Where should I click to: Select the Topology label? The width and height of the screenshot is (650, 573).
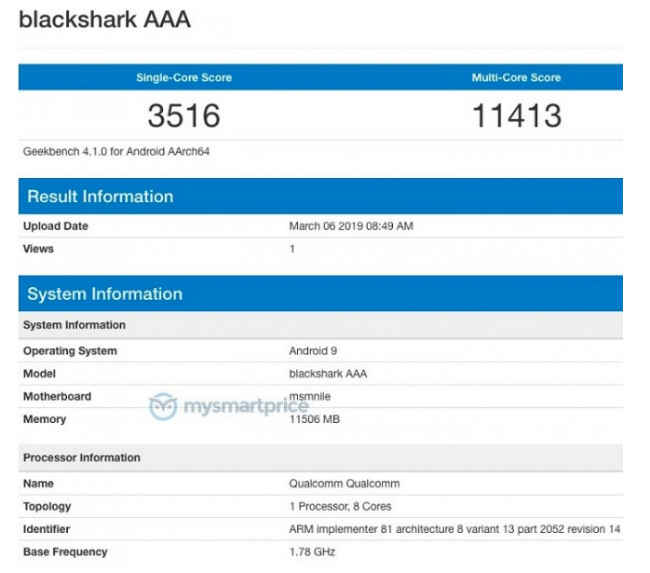pos(47,506)
